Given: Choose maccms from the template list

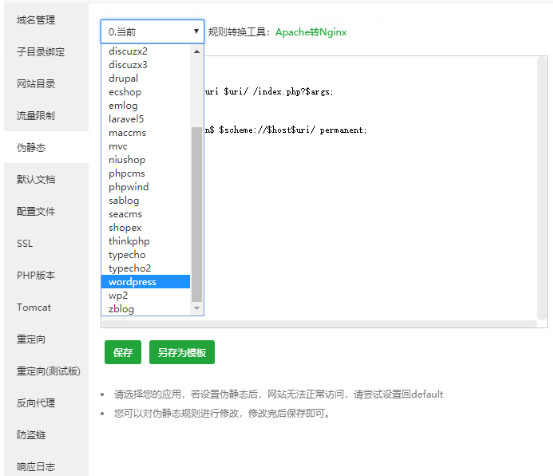Looking at the screenshot, I should [x=146, y=133].
